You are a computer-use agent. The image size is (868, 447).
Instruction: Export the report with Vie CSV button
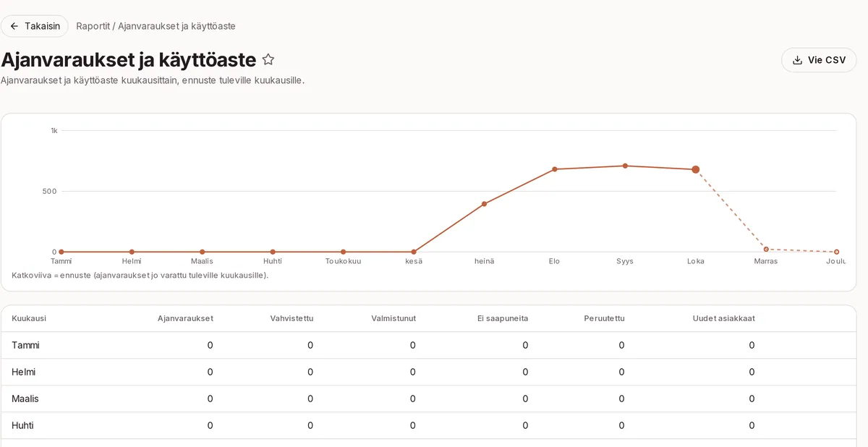click(x=819, y=60)
